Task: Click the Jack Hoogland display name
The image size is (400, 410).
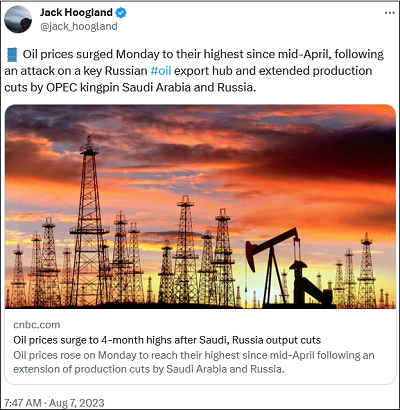Action: tap(76, 13)
